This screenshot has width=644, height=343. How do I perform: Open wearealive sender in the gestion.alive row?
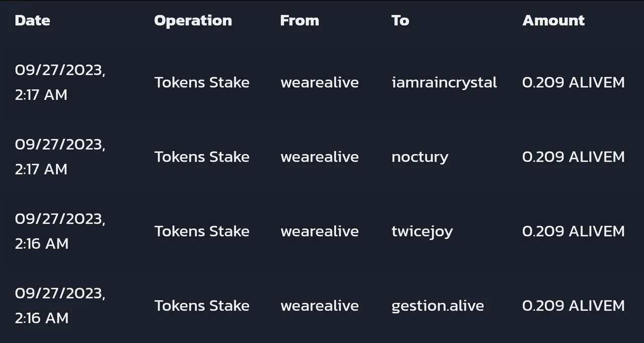coord(319,306)
